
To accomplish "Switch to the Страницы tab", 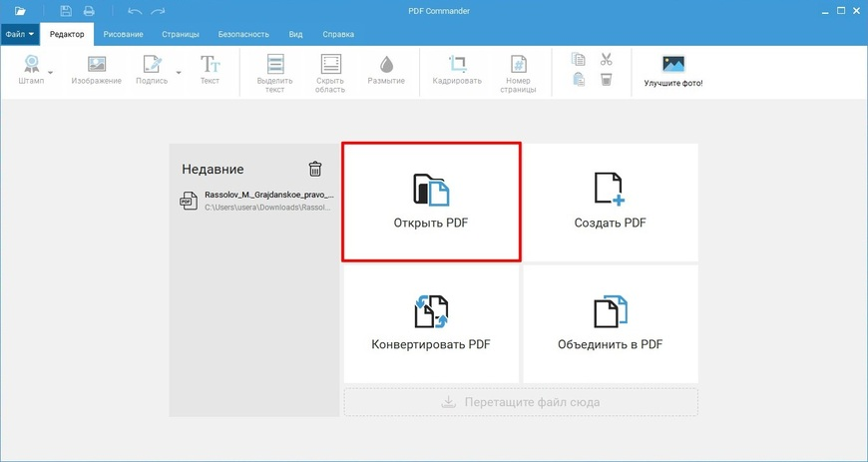I will (181, 34).
